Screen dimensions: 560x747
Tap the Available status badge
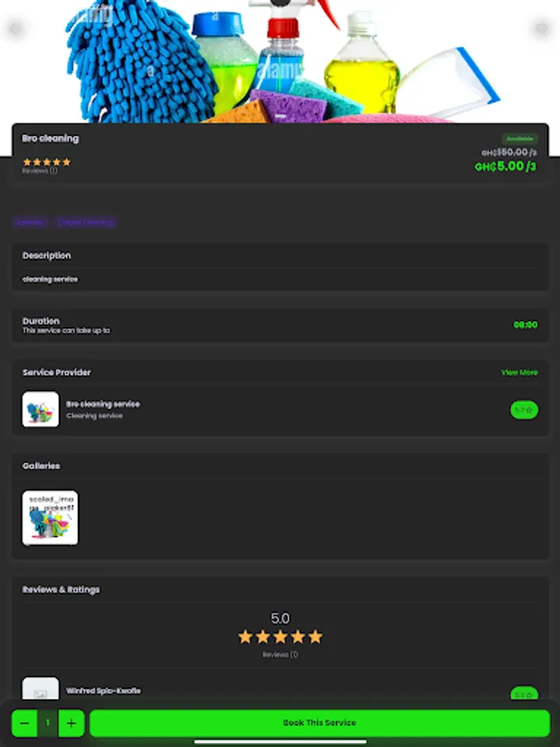519,139
